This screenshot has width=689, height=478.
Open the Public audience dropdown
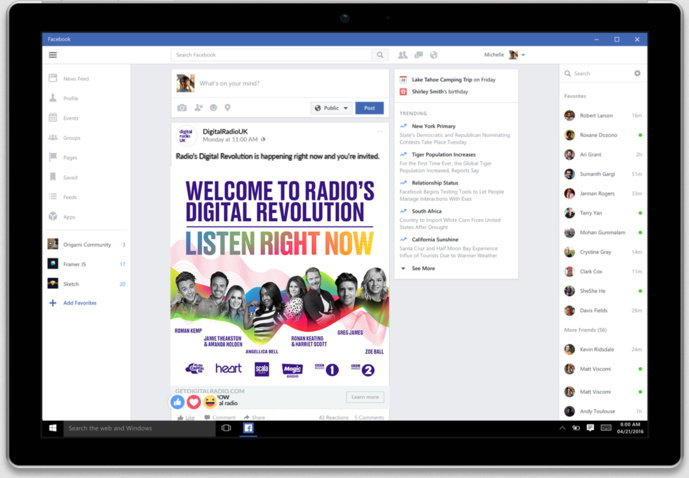pos(331,108)
